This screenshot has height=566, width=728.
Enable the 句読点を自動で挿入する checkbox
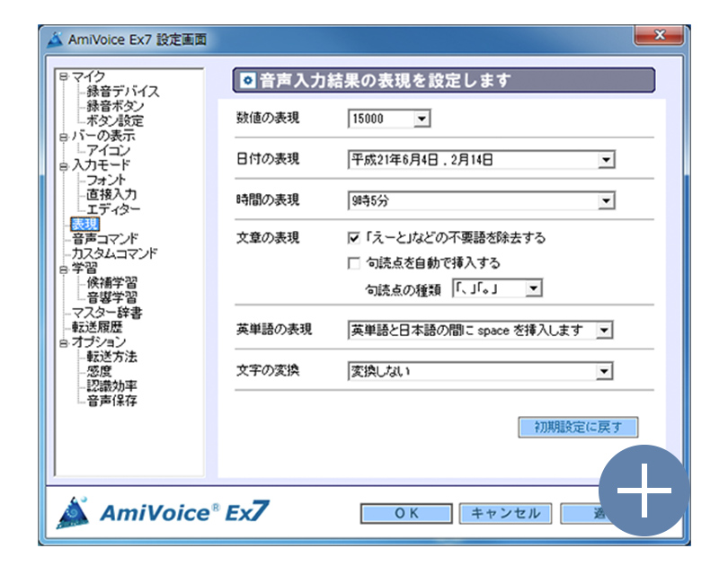click(354, 263)
